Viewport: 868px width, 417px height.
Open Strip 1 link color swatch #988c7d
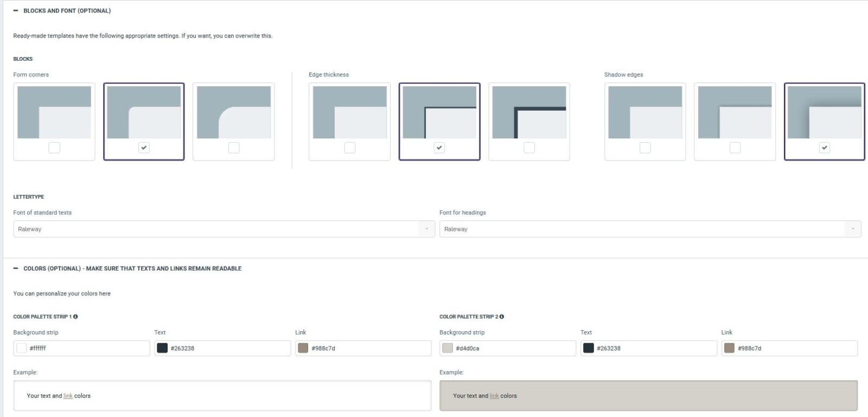tap(303, 348)
